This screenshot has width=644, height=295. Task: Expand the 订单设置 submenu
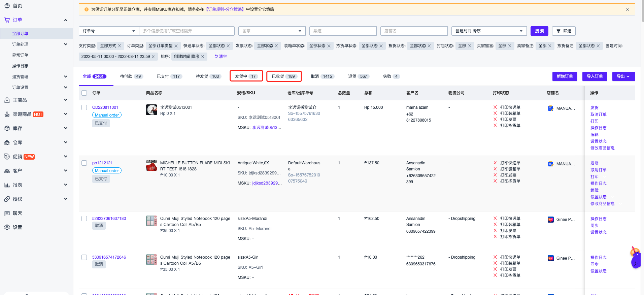point(66,87)
